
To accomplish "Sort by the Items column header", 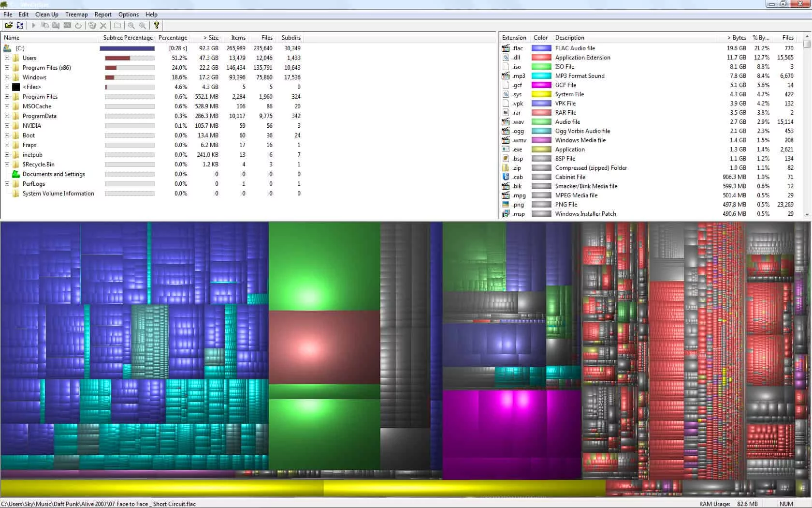I will coord(235,38).
